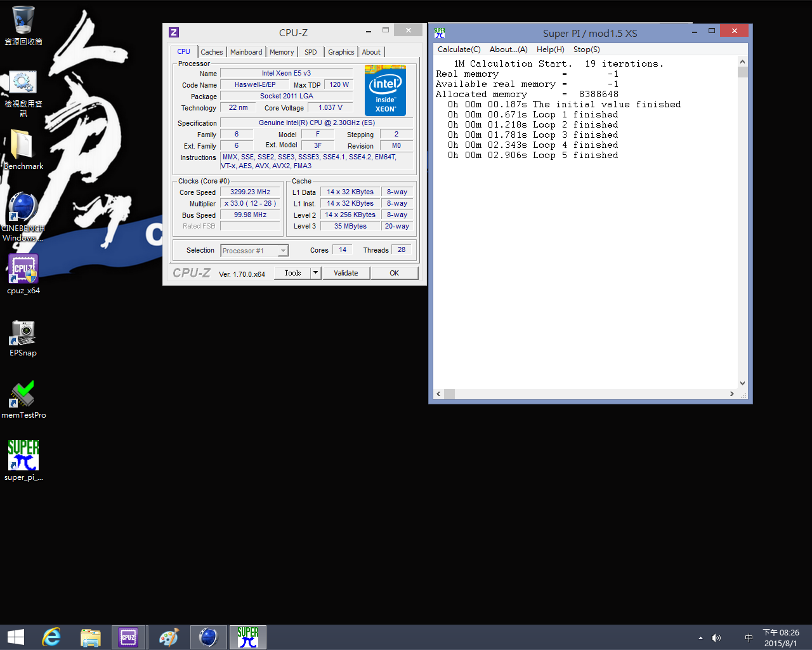The height and width of the screenshot is (650, 812).
Task: Select the CPU tab in CPU-Z
Action: (x=184, y=51)
